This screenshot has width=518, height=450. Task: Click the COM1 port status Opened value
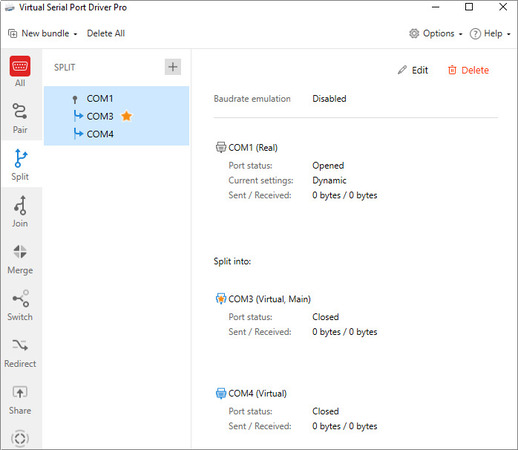tap(328, 165)
